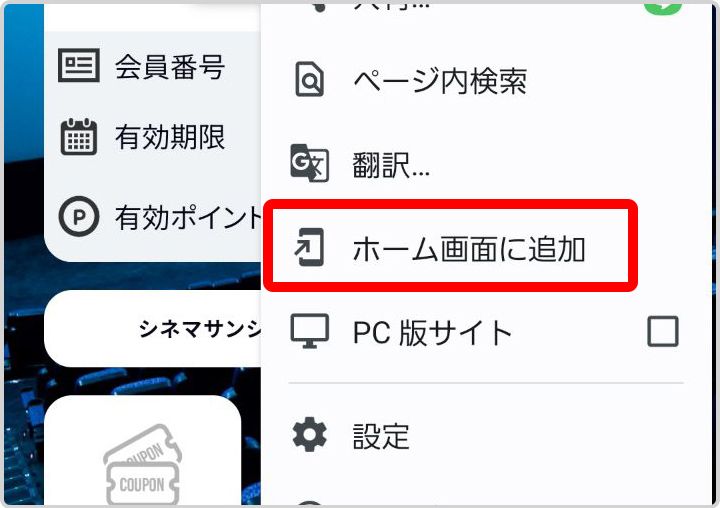
Task: Click the Google Translate icon
Action: coord(309,163)
